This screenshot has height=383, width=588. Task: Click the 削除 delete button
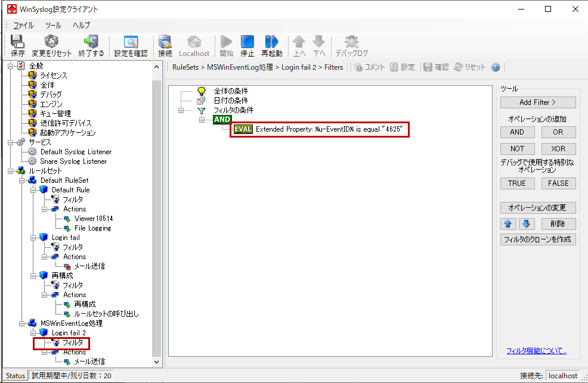click(x=558, y=224)
